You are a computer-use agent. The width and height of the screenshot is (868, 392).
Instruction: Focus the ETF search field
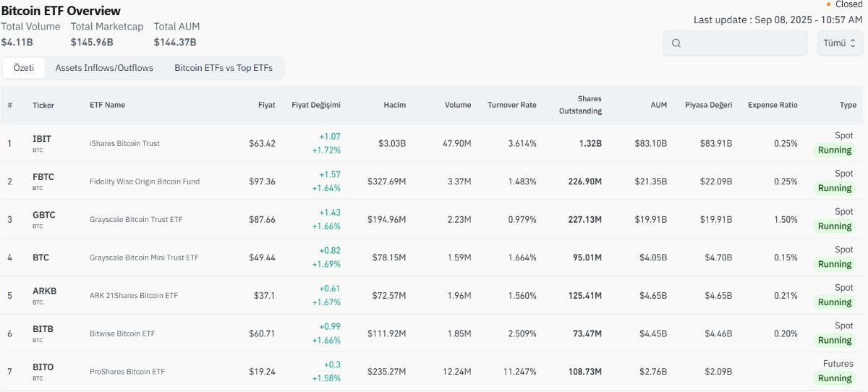point(735,43)
